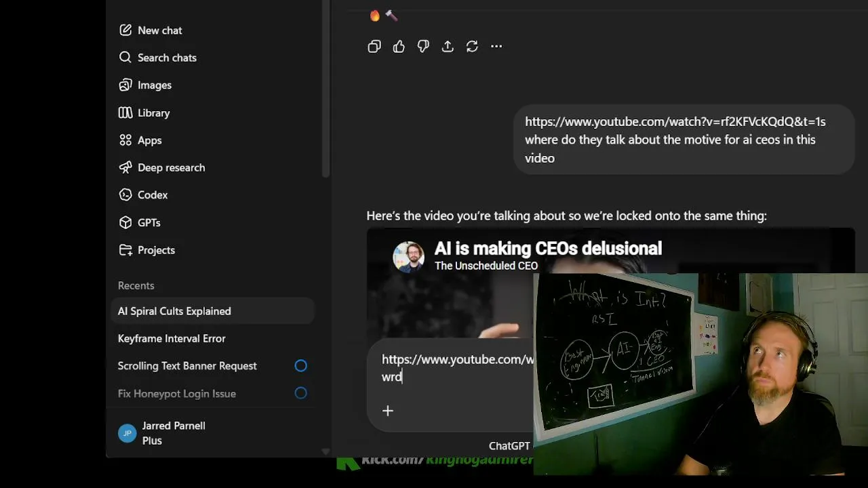Image resolution: width=868 pixels, height=488 pixels.
Task: Click the YouTube URL in user message
Action: (675, 122)
